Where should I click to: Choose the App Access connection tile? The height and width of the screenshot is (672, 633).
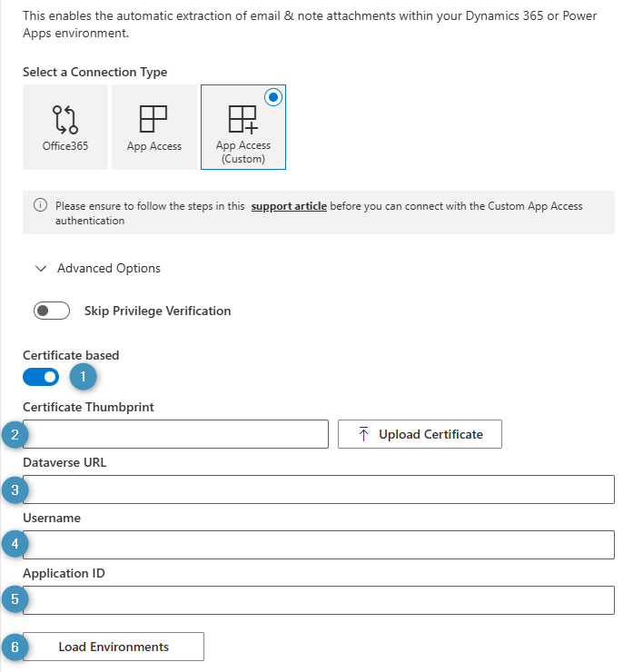pos(153,127)
